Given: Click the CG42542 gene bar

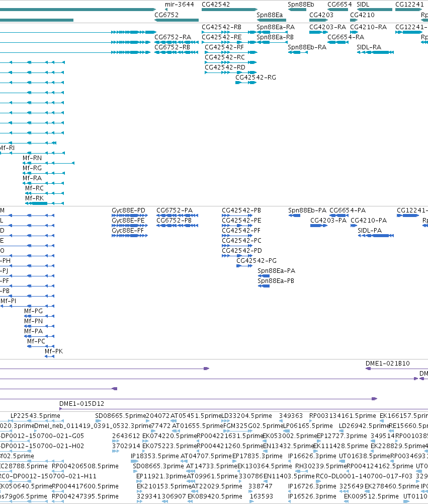Looking at the screenshot, I should click(229, 10).
